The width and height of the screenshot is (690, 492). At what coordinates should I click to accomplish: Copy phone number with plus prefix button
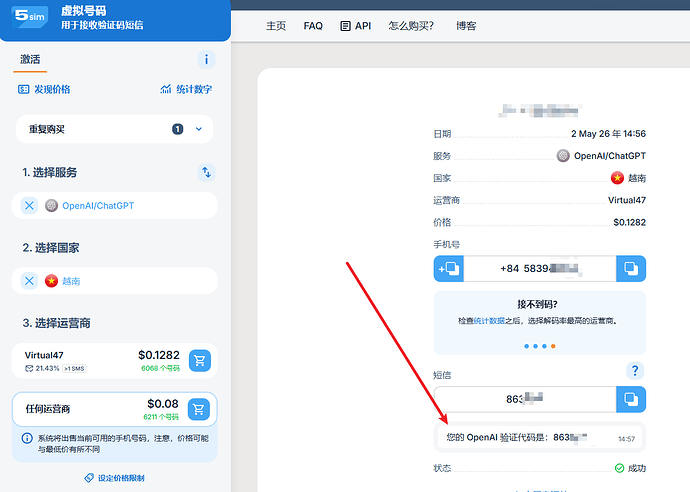pyautogui.click(x=448, y=268)
